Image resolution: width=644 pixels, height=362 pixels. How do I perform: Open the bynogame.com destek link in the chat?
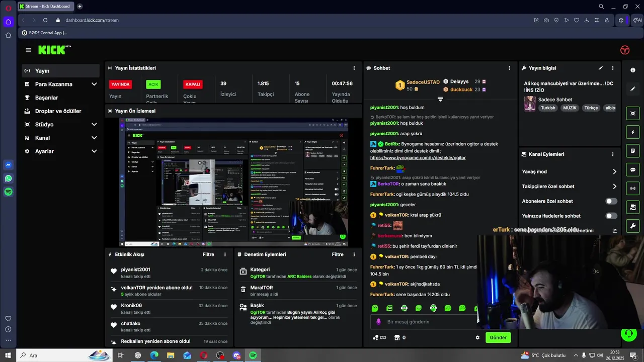(418, 157)
